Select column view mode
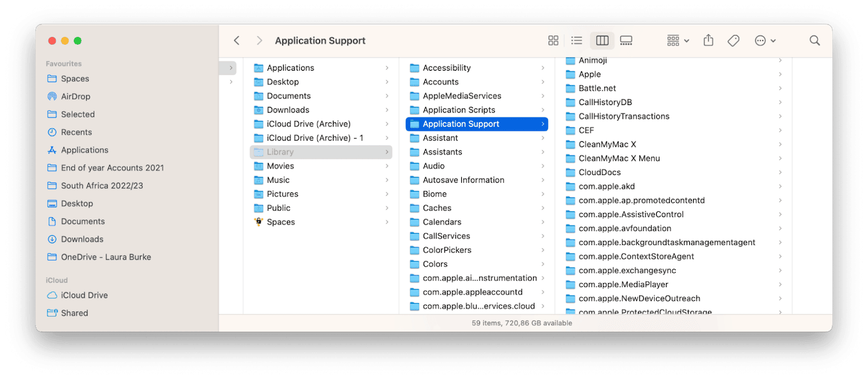 click(602, 41)
